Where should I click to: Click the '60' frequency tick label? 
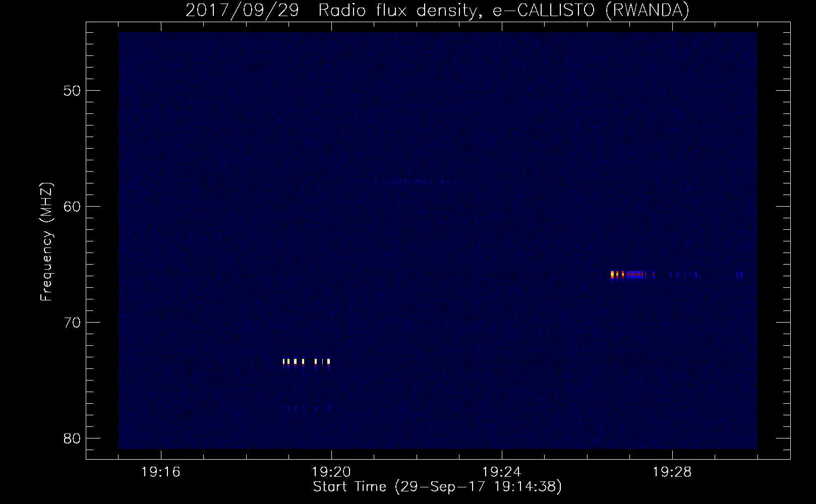point(72,207)
